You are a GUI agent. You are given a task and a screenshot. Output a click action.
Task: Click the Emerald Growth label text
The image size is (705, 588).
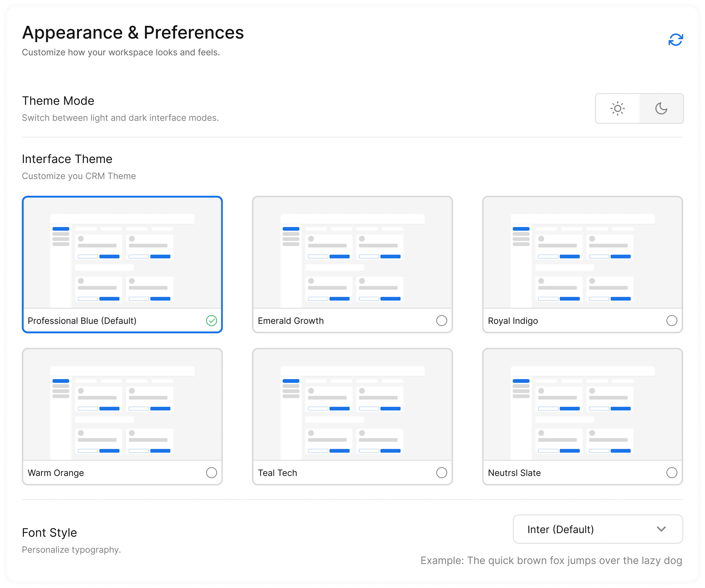click(290, 321)
